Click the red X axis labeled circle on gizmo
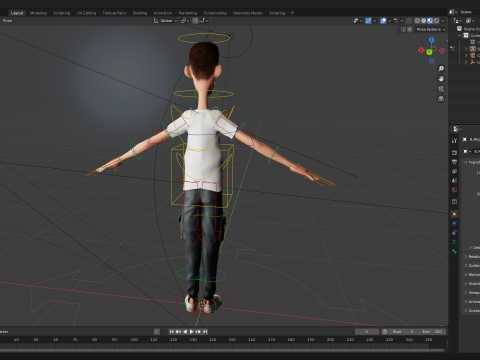Viewport: 480px width, 360px height. click(x=421, y=50)
